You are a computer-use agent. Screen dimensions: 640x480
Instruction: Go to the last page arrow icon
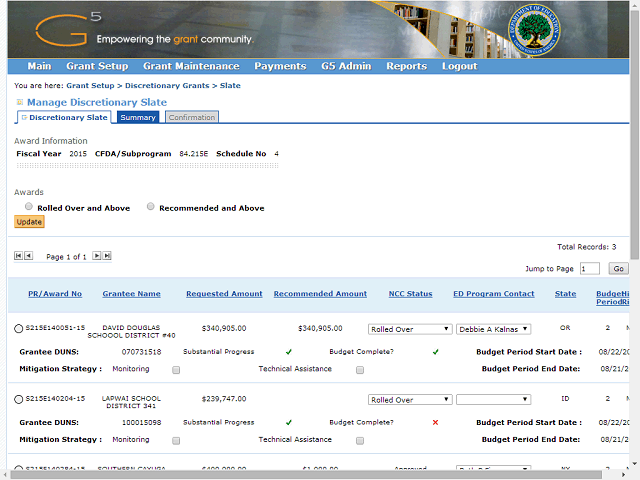(107, 256)
